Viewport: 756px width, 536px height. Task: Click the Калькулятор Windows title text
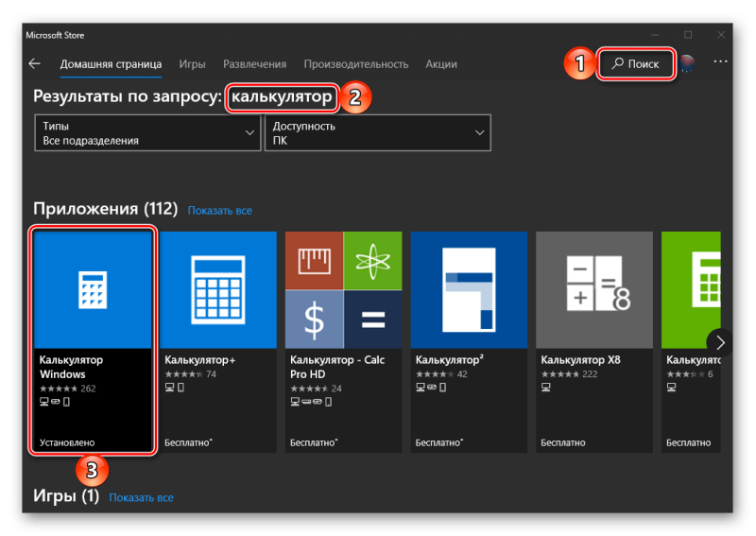click(x=71, y=367)
